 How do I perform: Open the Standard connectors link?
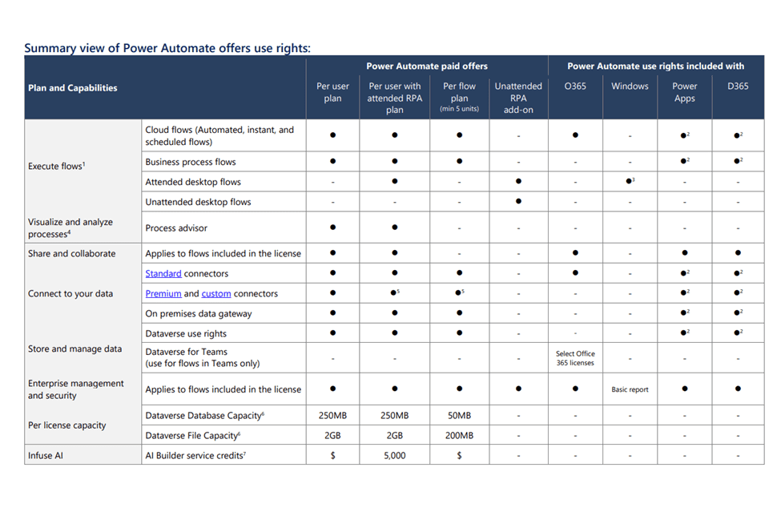coord(163,273)
